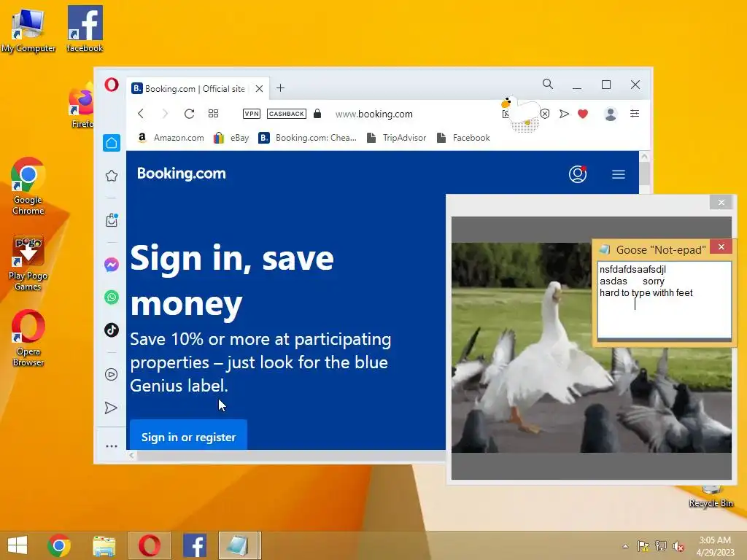Image resolution: width=747 pixels, height=560 pixels.
Task: Open TripAdvisor bookmark
Action: 396,138
